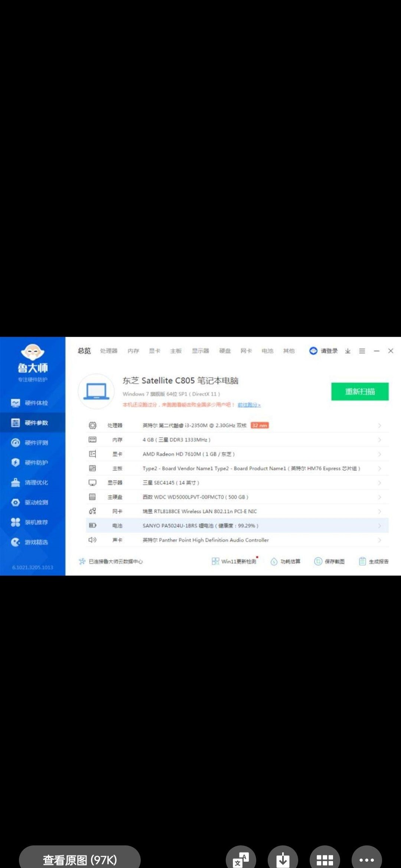Click 东芝 Satellite C805 笔记本电脑 title
The height and width of the screenshot is (868, 401).
pyautogui.click(x=180, y=381)
